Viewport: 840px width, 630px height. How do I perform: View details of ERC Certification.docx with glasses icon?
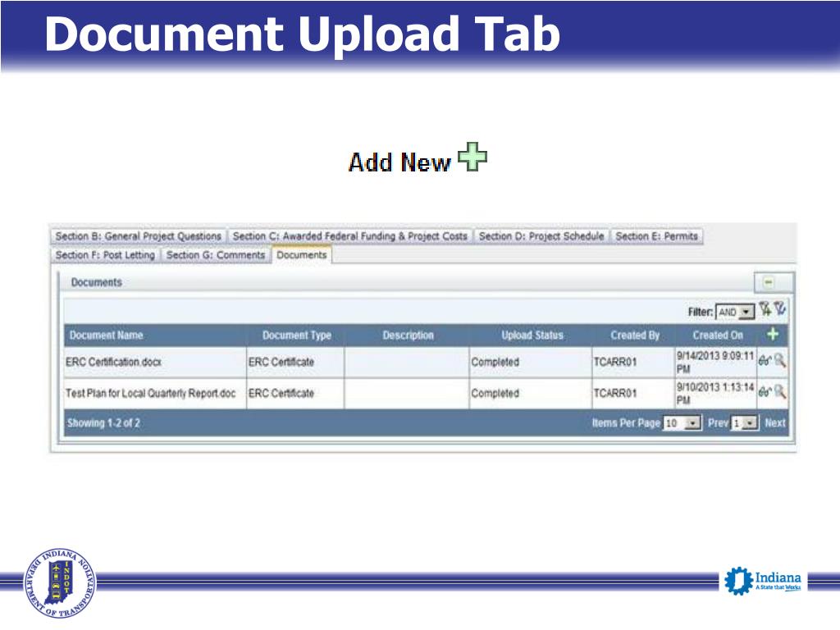765,361
